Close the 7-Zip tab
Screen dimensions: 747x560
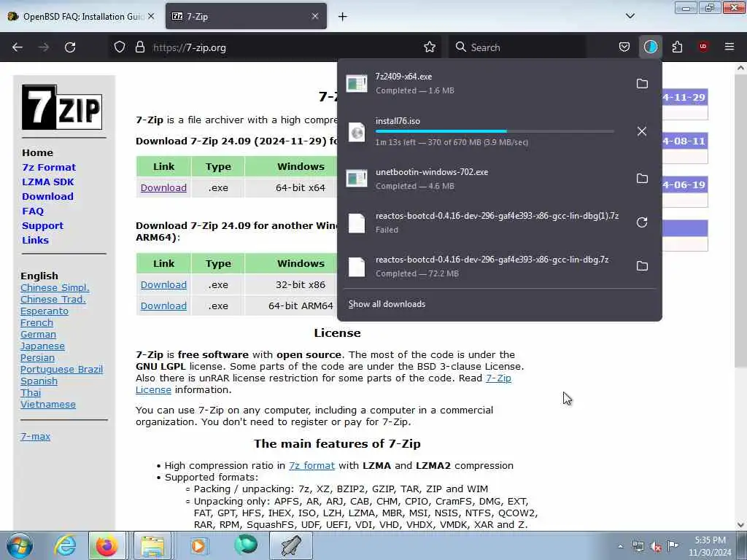pos(315,16)
